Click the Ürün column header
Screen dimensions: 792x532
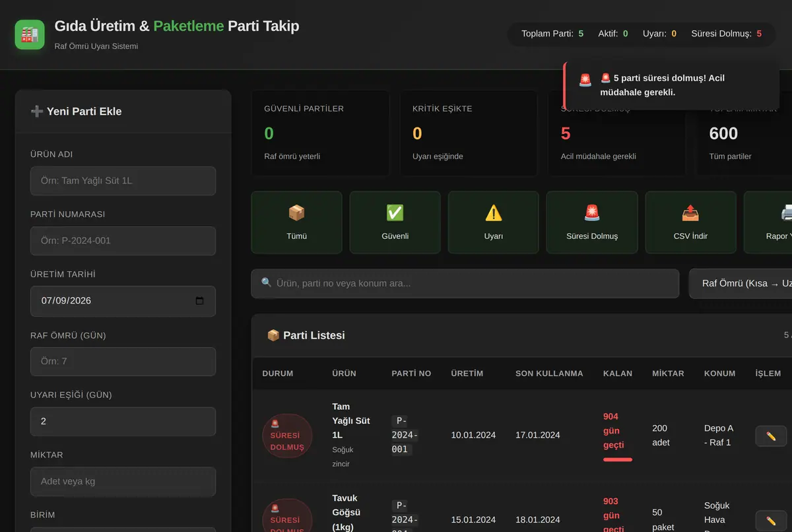tap(344, 374)
